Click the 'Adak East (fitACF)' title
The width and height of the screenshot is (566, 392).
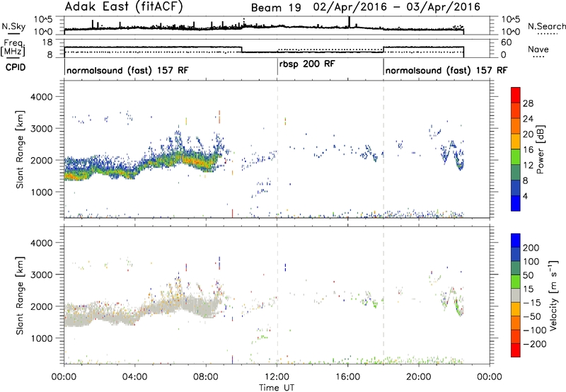(x=124, y=7)
